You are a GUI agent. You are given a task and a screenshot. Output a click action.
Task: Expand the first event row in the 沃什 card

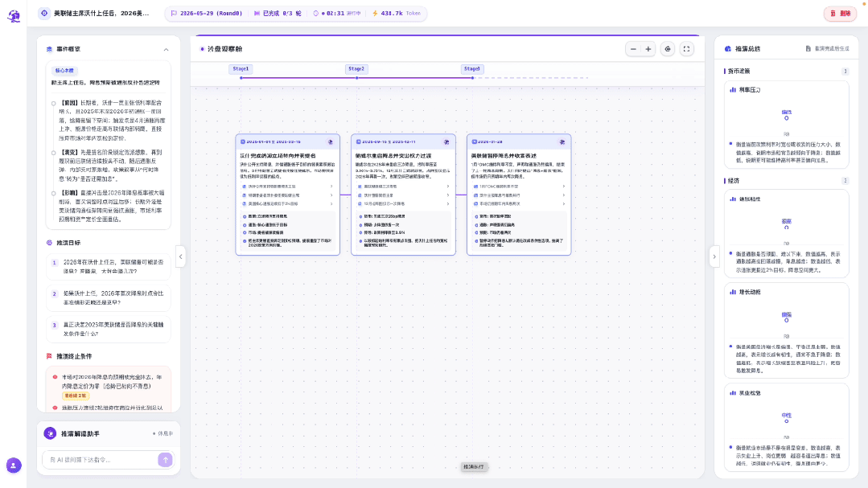click(x=287, y=187)
